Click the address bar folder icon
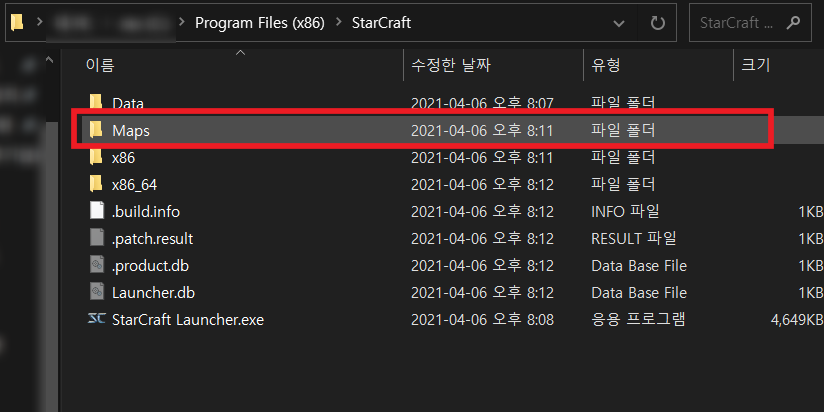 (x=18, y=23)
